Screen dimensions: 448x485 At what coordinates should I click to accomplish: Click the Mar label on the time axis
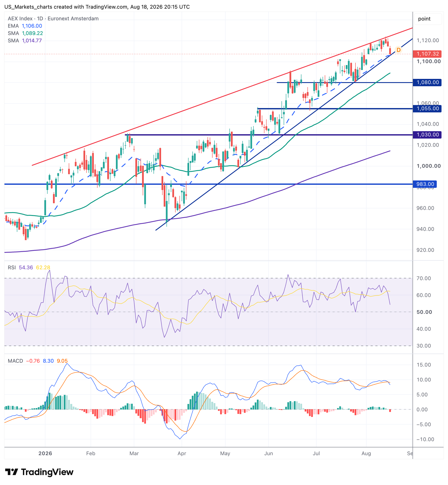click(134, 453)
